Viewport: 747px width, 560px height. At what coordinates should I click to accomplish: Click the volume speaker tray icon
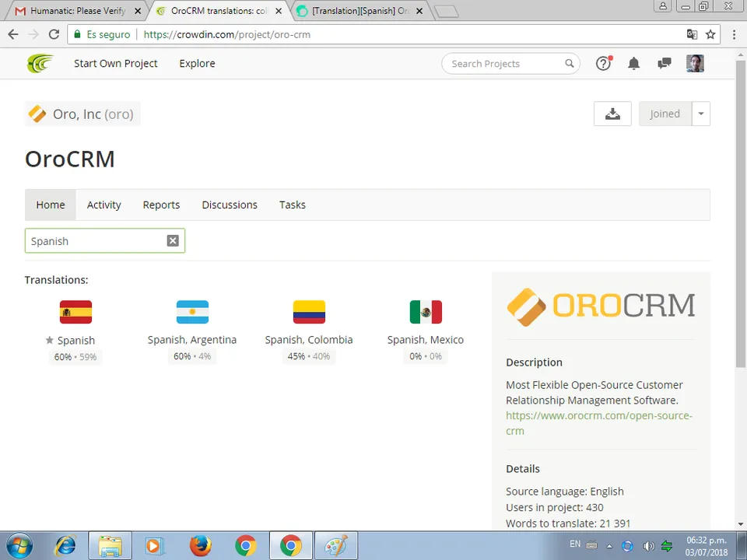(648, 546)
